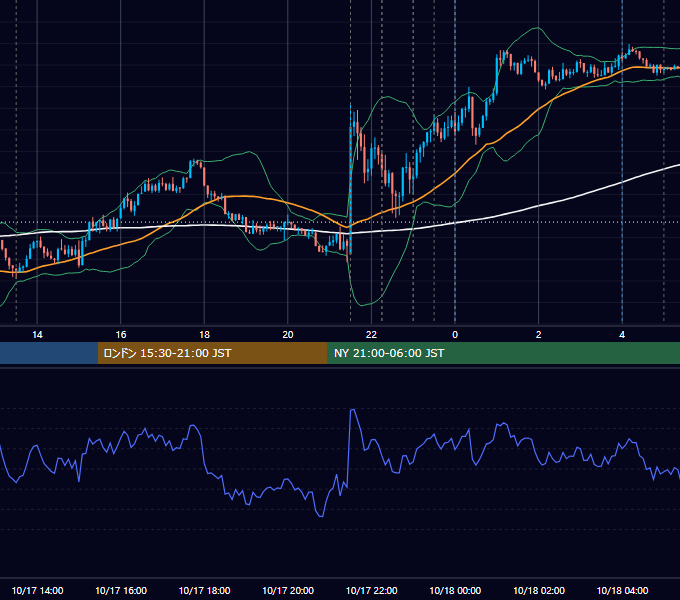Click the 14 hour label on time axis

click(x=37, y=335)
